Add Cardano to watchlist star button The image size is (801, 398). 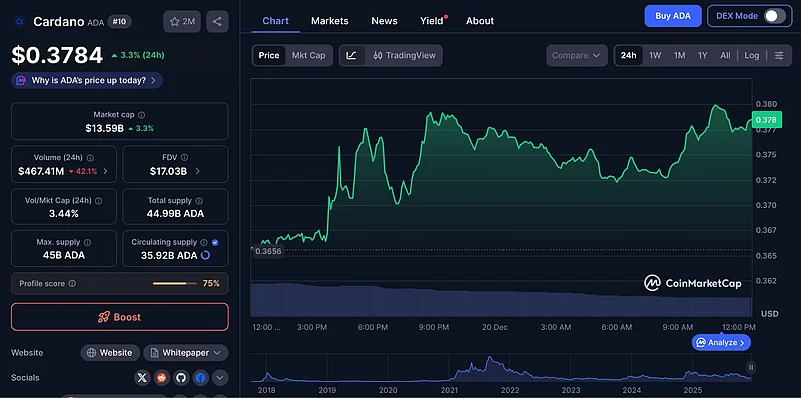182,21
